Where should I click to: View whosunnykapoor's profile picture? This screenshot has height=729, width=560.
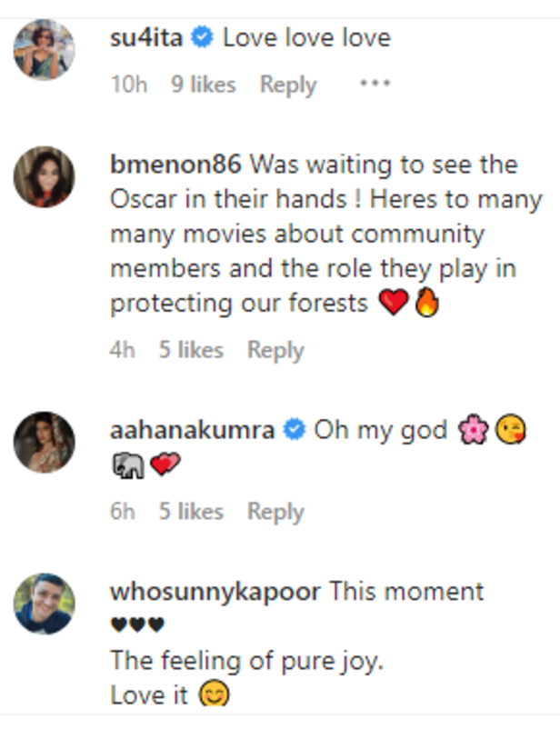(44, 604)
